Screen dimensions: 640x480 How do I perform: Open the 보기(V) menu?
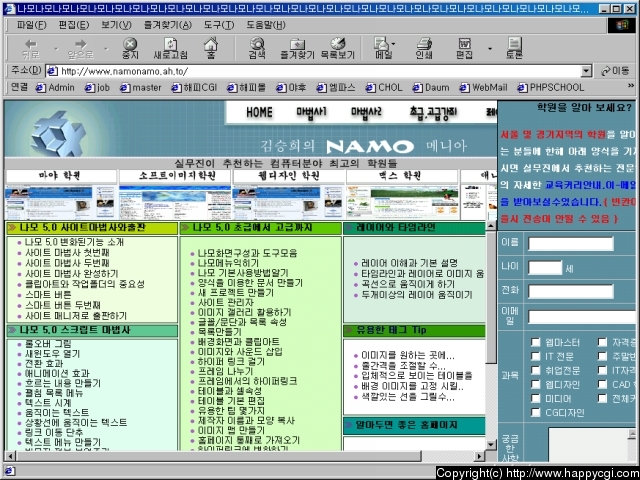(x=116, y=25)
